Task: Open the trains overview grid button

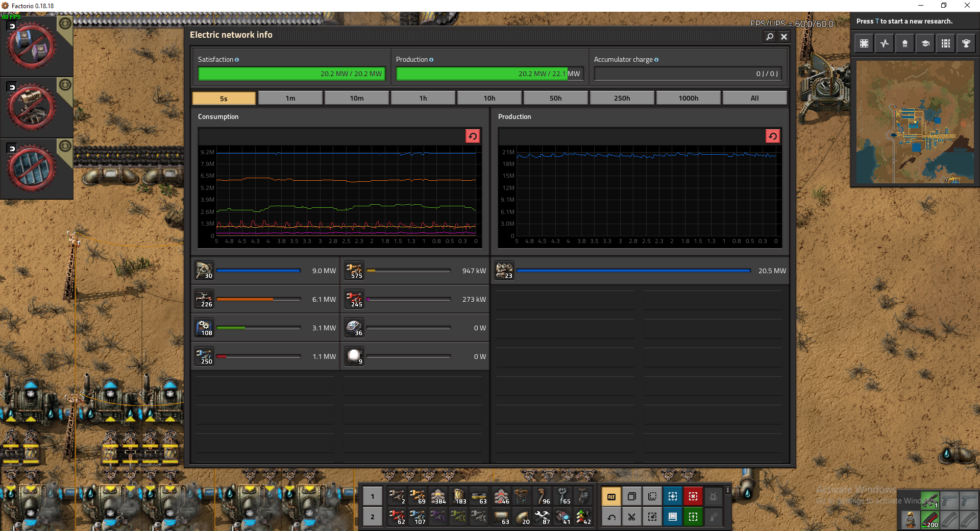Action: coord(946,43)
